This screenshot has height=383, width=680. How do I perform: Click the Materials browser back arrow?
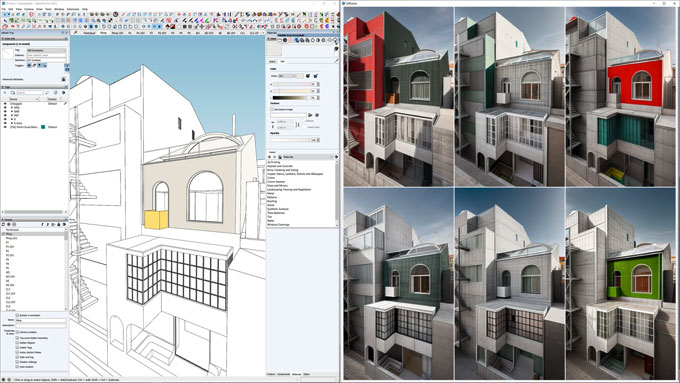269,157
